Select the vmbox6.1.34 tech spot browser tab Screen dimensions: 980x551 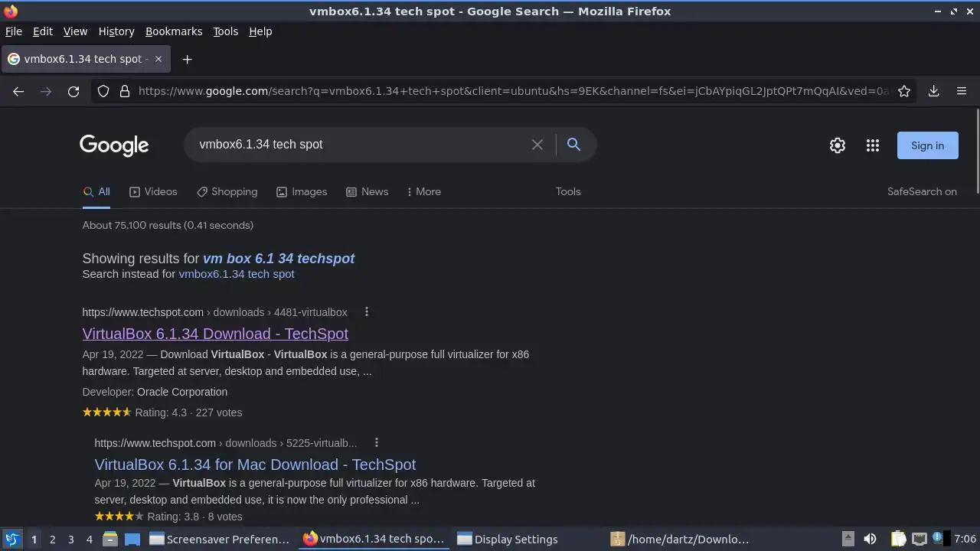[84, 59]
